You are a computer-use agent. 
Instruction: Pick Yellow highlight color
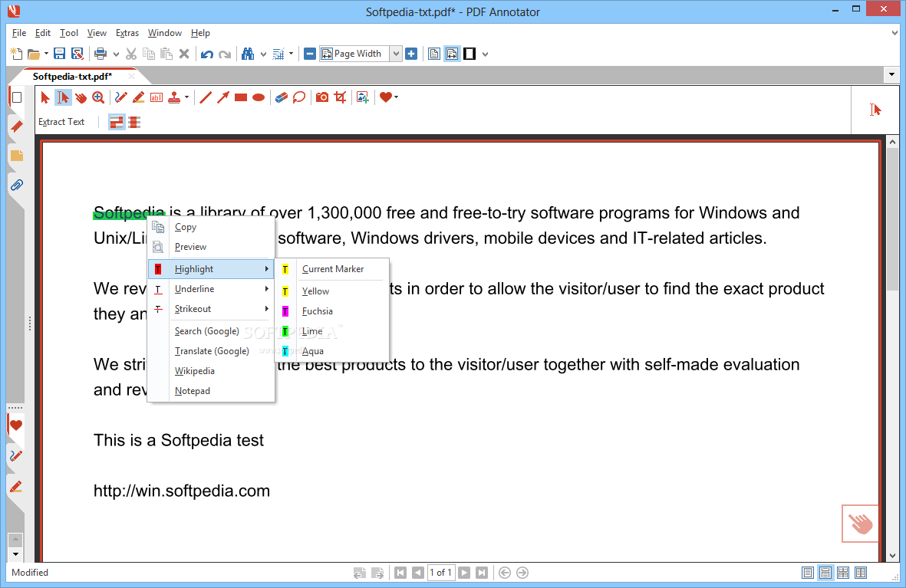331,291
